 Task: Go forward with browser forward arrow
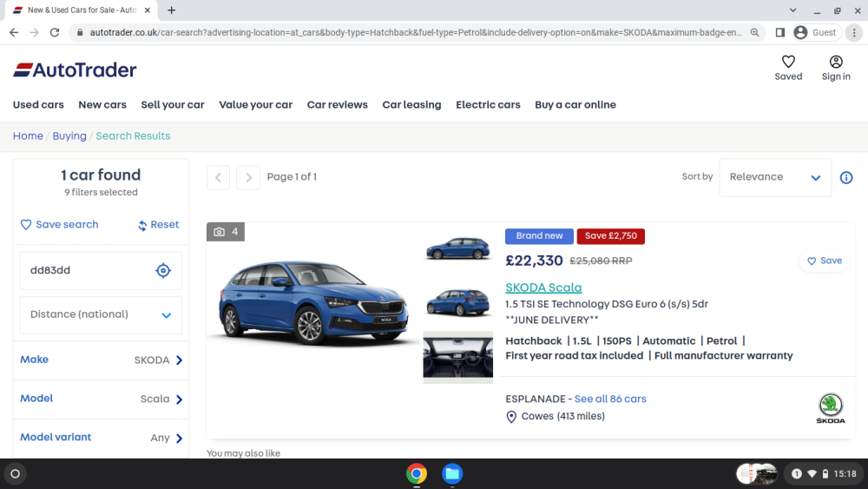(x=35, y=33)
